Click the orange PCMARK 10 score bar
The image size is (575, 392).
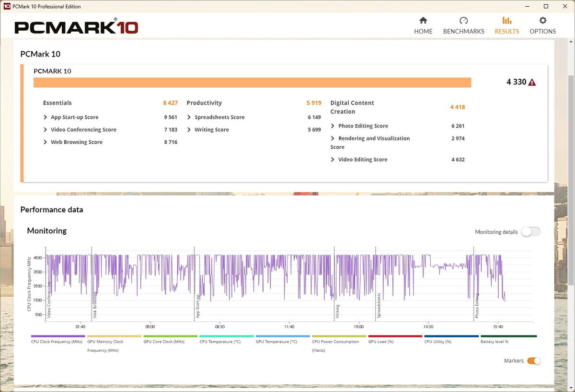pyautogui.click(x=253, y=82)
